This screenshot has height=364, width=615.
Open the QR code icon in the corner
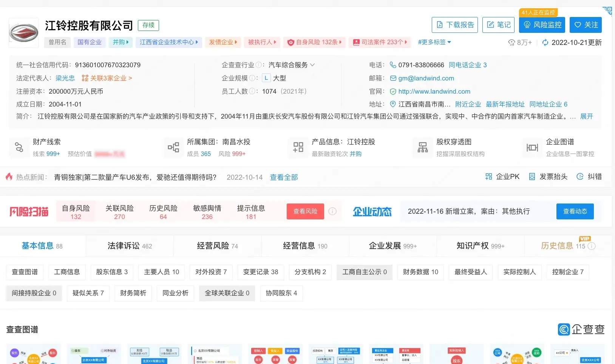pos(607,11)
